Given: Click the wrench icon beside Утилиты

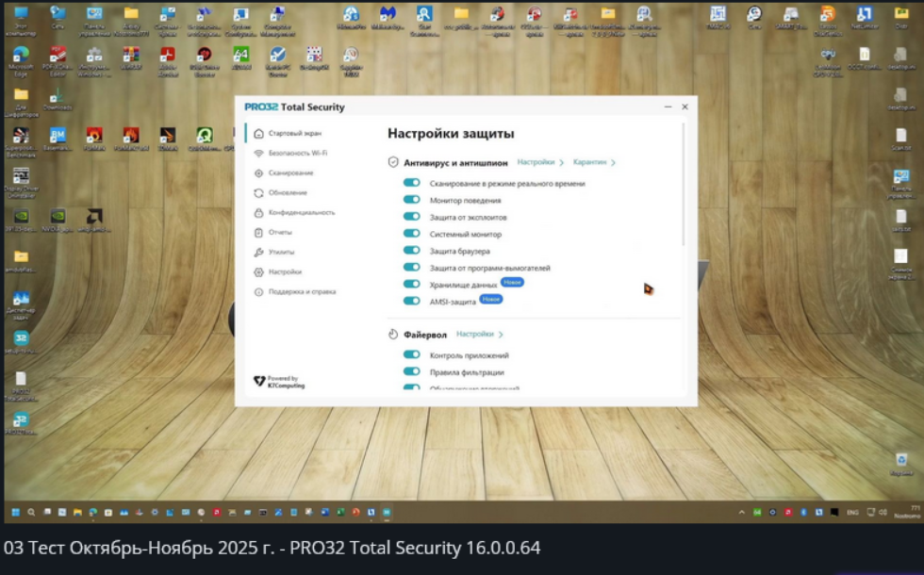Looking at the screenshot, I should coord(258,253).
